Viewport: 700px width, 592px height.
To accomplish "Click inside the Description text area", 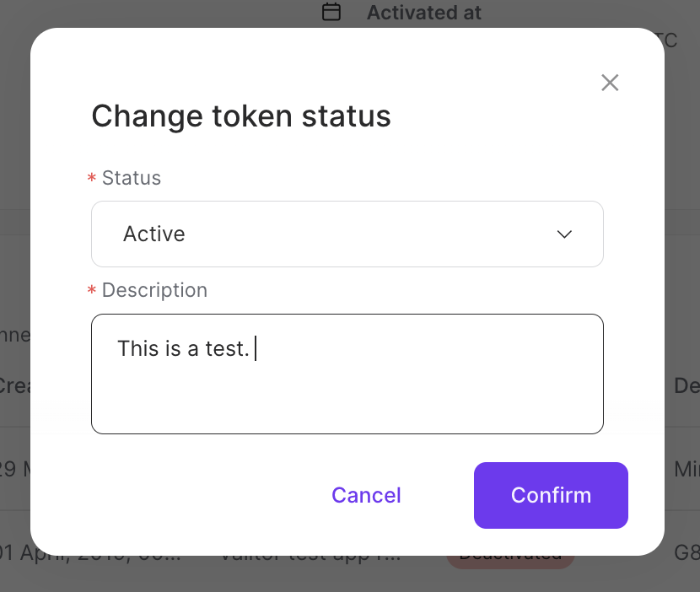I will tap(347, 374).
